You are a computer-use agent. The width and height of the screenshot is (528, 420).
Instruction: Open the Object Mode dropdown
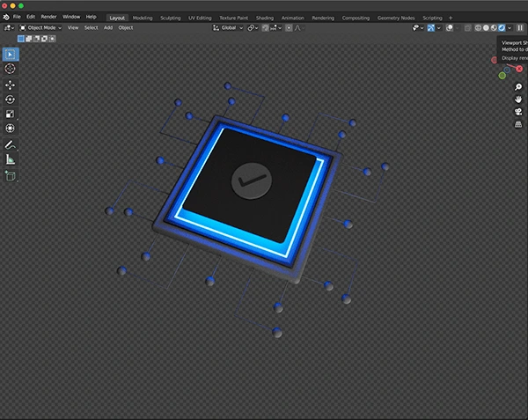(40, 27)
